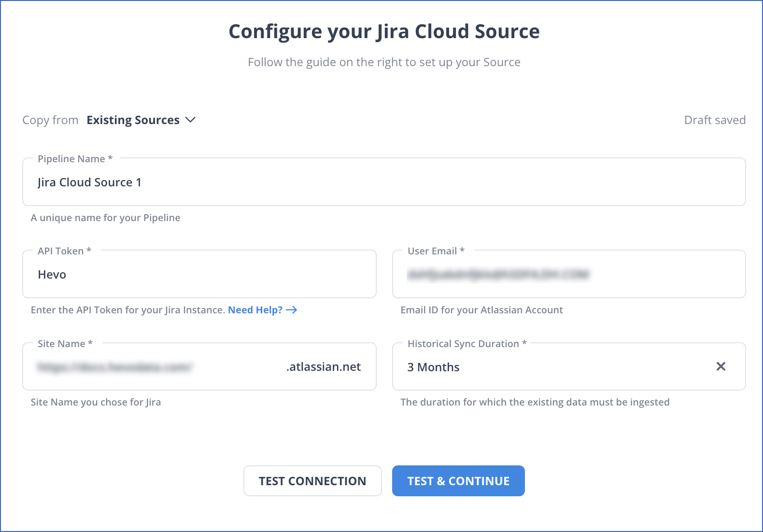
Task: Clear the 3 Months selection
Action: pos(721,366)
